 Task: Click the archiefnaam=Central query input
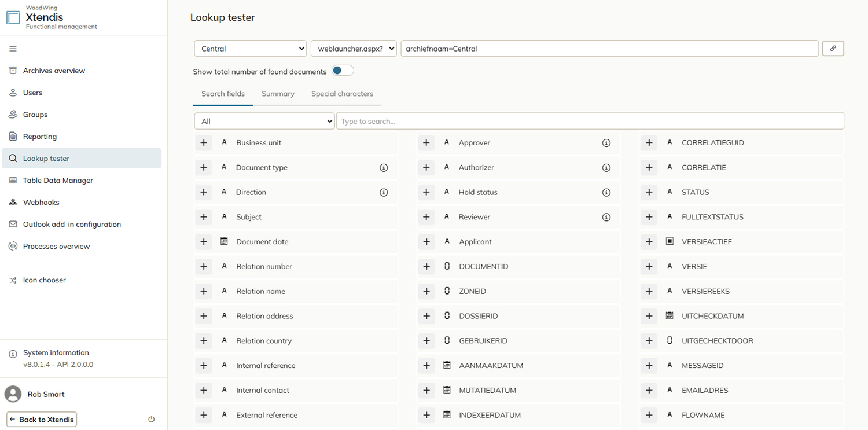tap(610, 49)
